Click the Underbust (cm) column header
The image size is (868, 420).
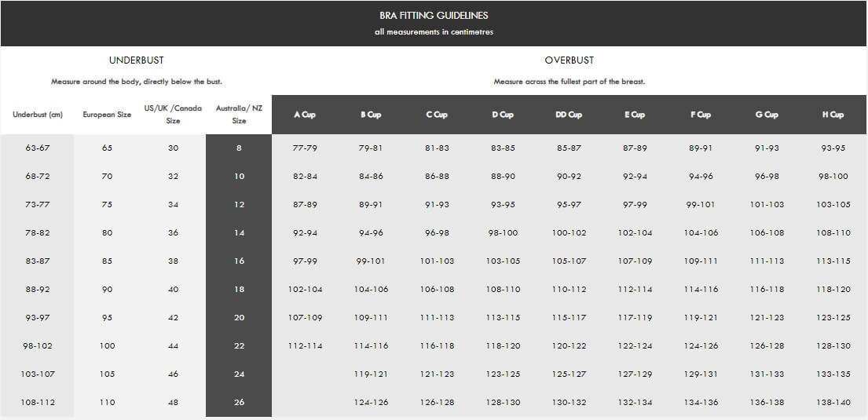coord(38,115)
